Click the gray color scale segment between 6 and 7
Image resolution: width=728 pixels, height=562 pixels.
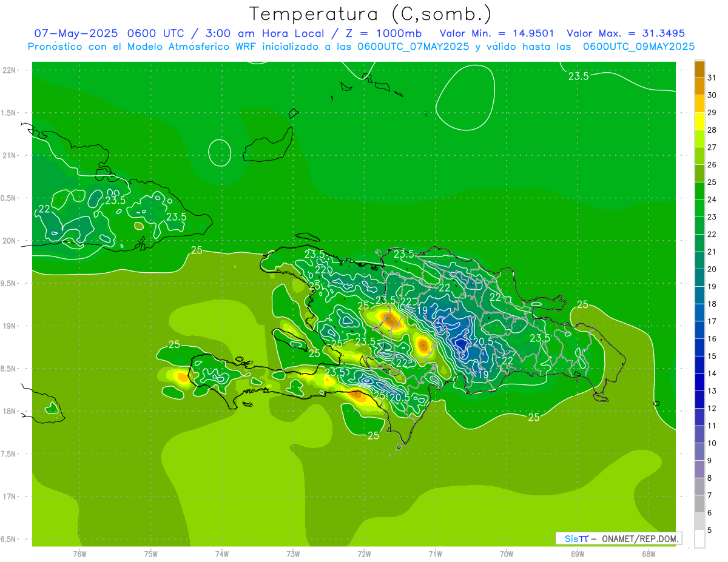click(x=699, y=504)
